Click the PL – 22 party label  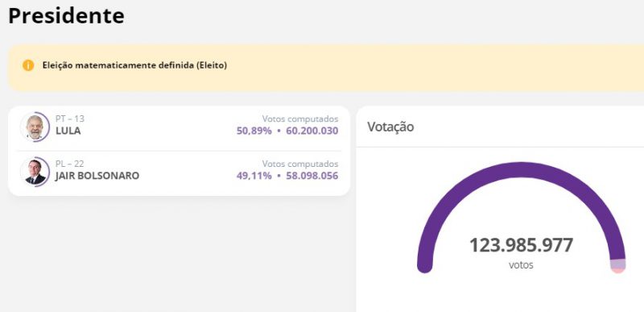pos(70,164)
